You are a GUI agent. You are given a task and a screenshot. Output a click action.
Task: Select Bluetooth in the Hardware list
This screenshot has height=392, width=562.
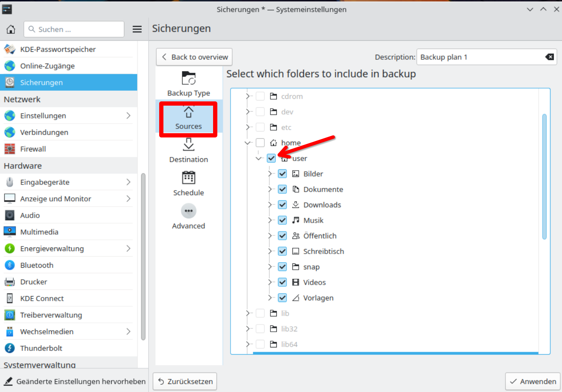(37, 265)
